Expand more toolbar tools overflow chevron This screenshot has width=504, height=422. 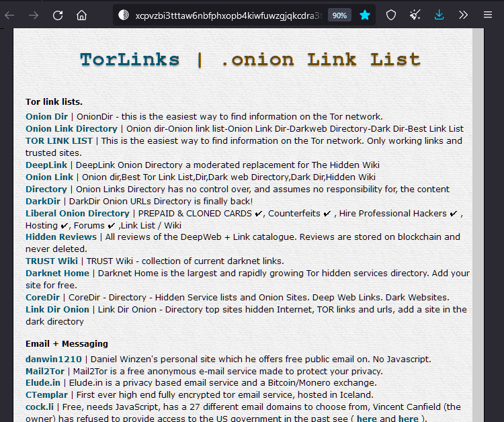tap(463, 15)
